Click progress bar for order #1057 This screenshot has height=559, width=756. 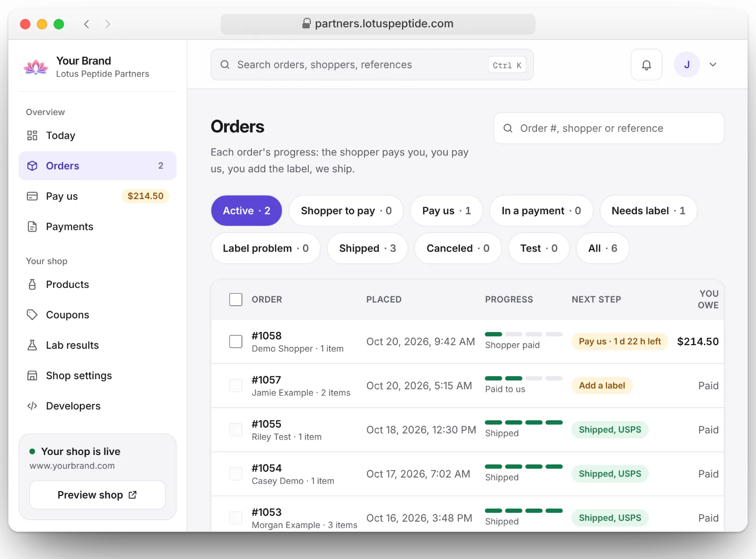coord(524,378)
